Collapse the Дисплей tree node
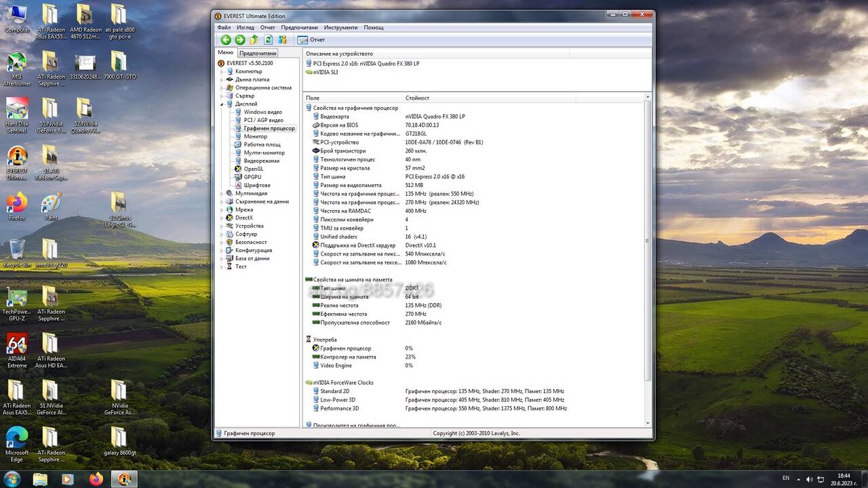The width and height of the screenshot is (868, 488). (x=221, y=104)
